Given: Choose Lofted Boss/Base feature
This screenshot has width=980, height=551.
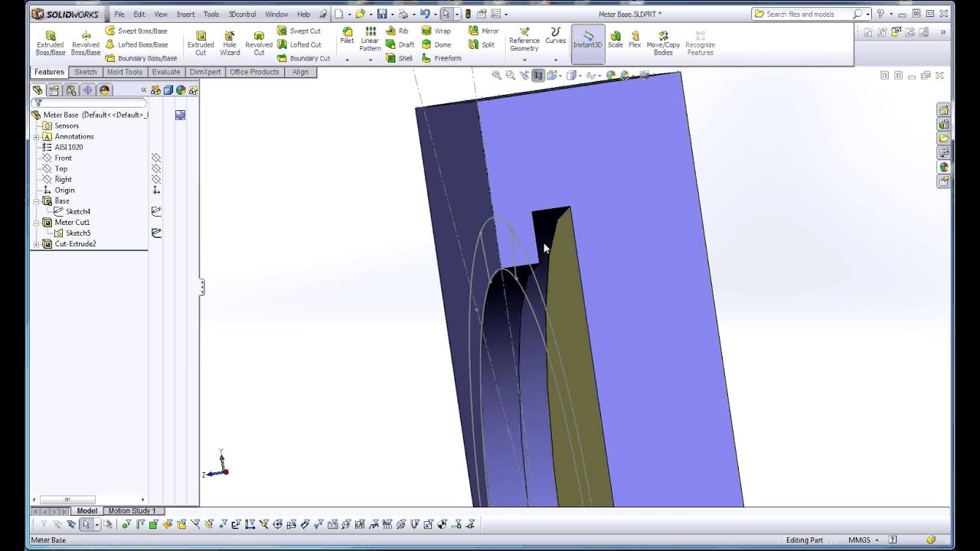Looking at the screenshot, I should tap(136, 44).
